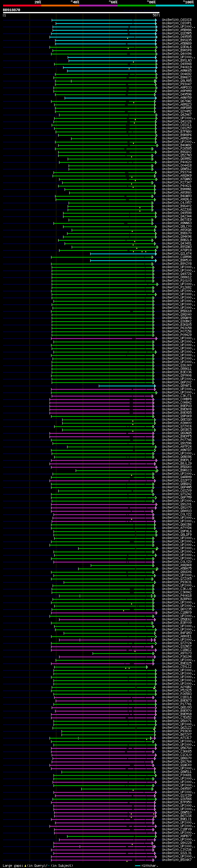Open hit UniRef100_Q3EAL6

point(177,47)
